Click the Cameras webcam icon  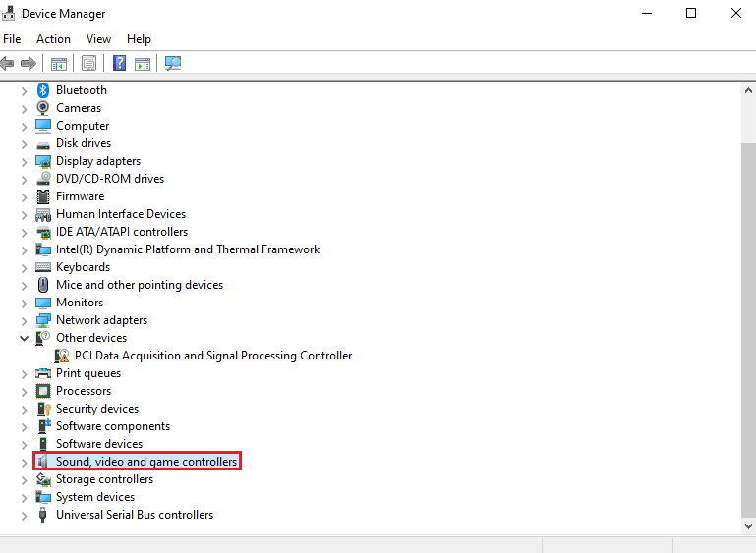pos(43,108)
